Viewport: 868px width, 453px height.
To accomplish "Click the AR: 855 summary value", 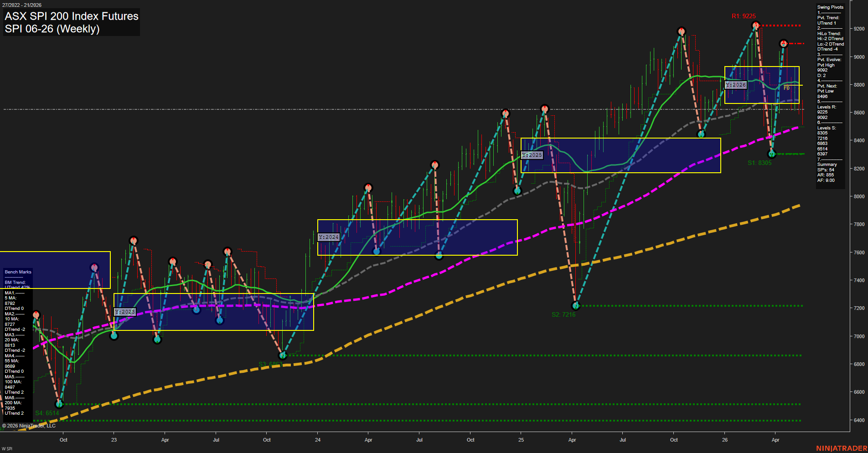I will pyautogui.click(x=825, y=175).
